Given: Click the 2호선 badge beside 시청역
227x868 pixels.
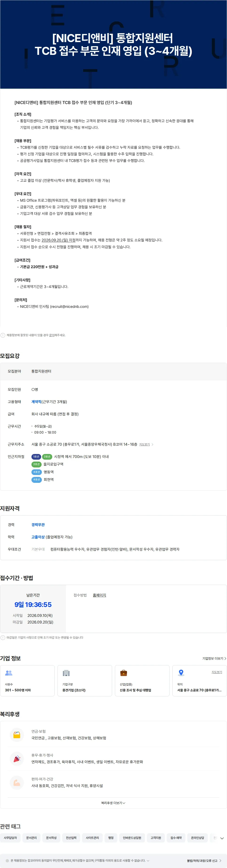Looking at the screenshot, I should 47,457.
